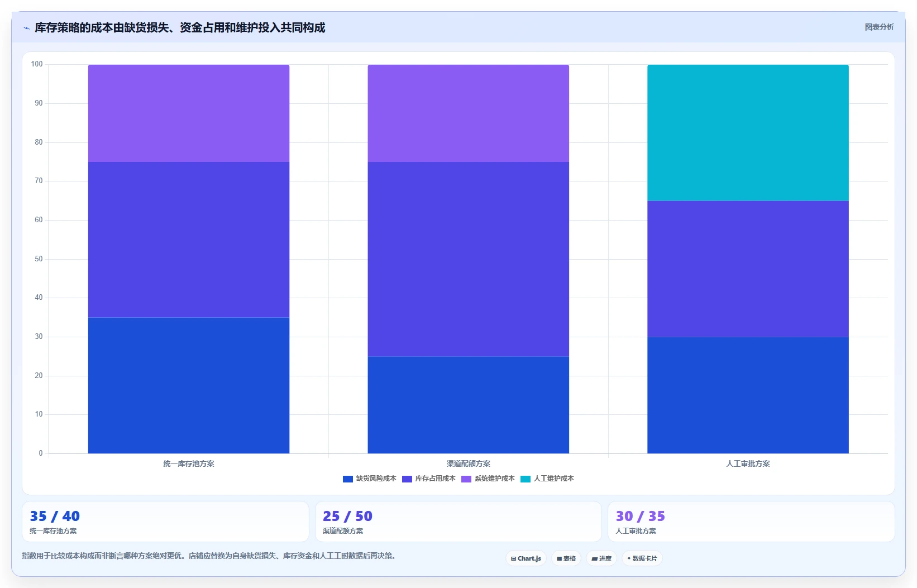Click the x-axis label 人工审批方案
Image resolution: width=917 pixels, height=588 pixels.
748,463
